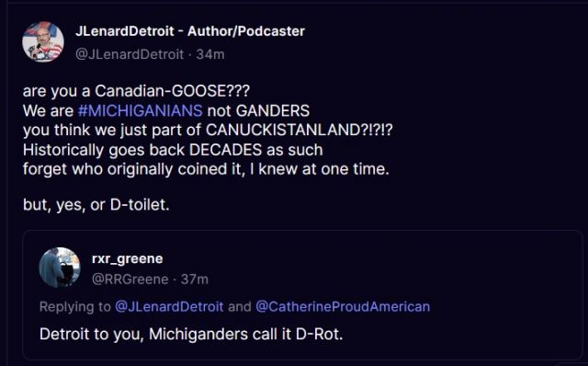Screen dimensions: 588x366
Task: Open the rxr_greene profile avatar
Action: 60,268
